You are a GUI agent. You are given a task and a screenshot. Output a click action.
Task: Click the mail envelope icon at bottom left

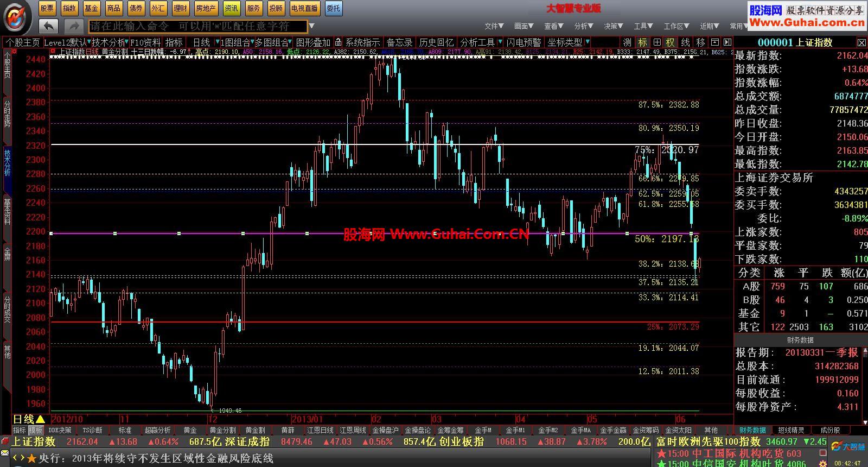pyautogui.click(x=5, y=452)
